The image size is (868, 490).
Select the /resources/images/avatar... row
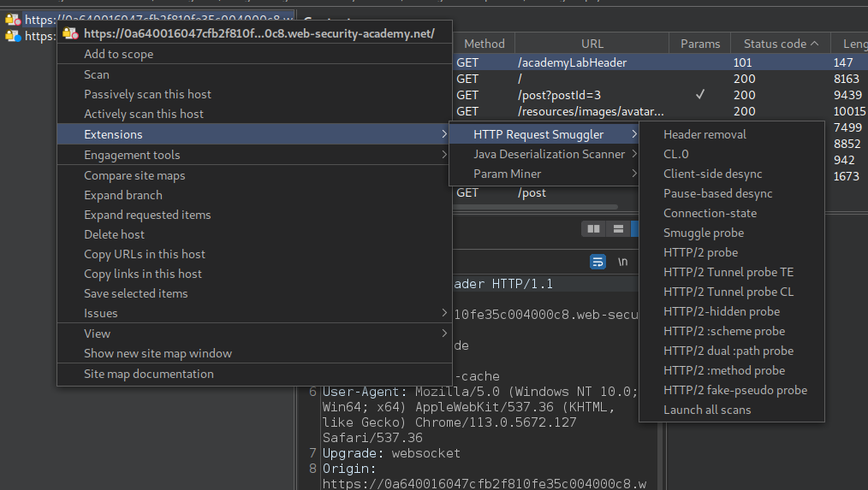pyautogui.click(x=660, y=111)
